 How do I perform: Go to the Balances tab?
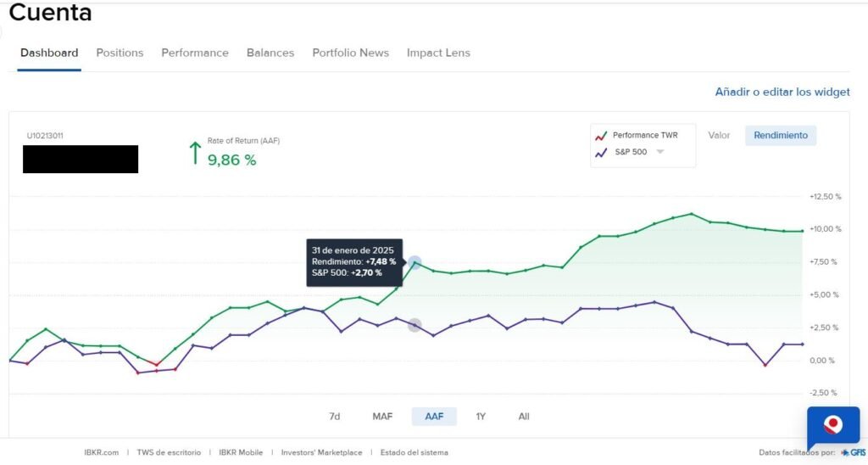270,53
